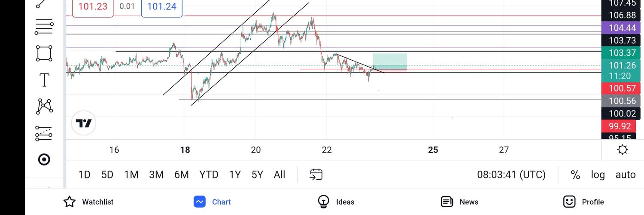Toggle percent scale mode
The image size is (644, 215).
575,175
